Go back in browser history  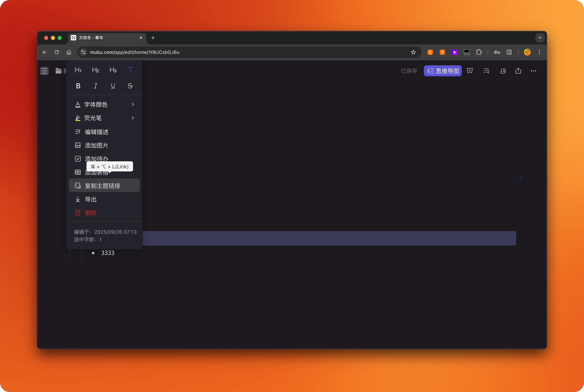45,52
